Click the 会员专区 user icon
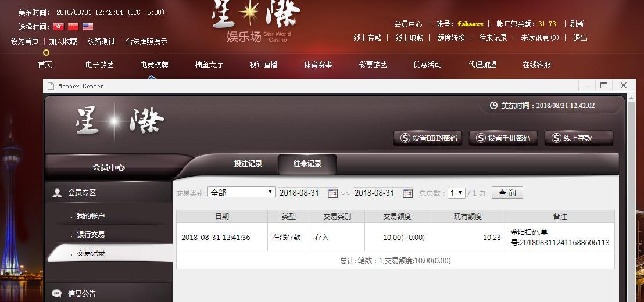The width and height of the screenshot is (644, 302). pyautogui.click(x=57, y=193)
